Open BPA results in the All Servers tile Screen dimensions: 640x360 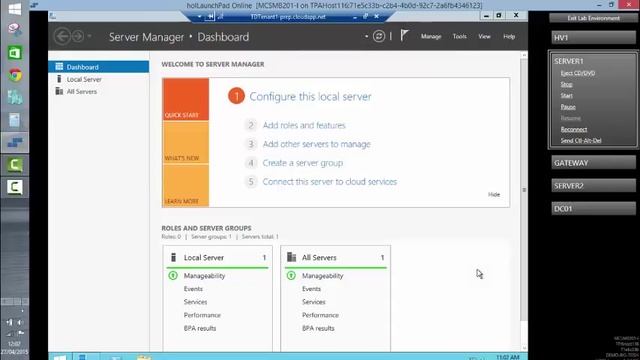[x=318, y=328]
